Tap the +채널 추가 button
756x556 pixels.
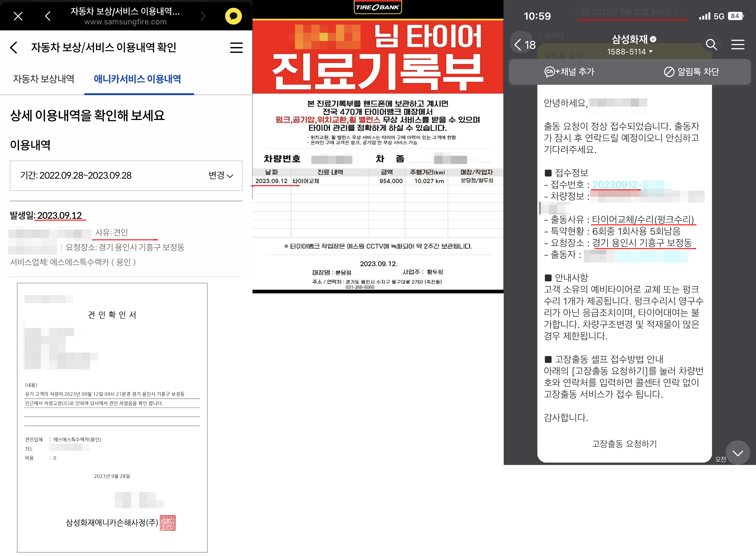(569, 72)
